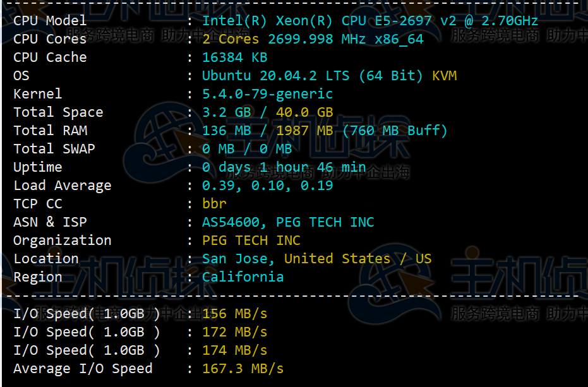Screen dimensions: 588x387
Task: Select the 16384 KB cache value
Action: [x=235, y=57]
